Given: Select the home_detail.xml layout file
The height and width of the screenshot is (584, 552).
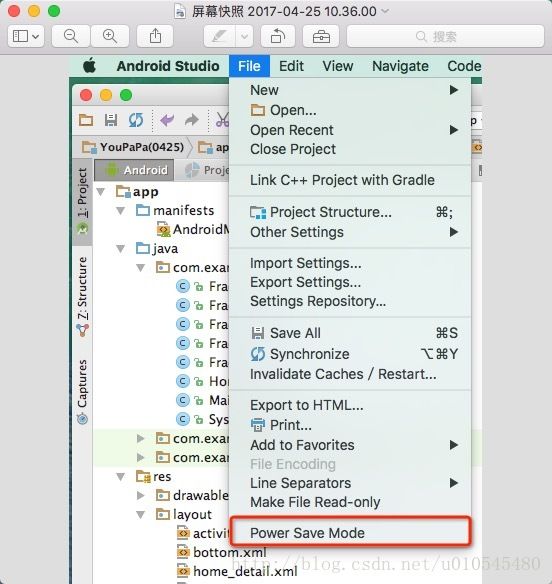Looking at the screenshot, I should point(237,571).
